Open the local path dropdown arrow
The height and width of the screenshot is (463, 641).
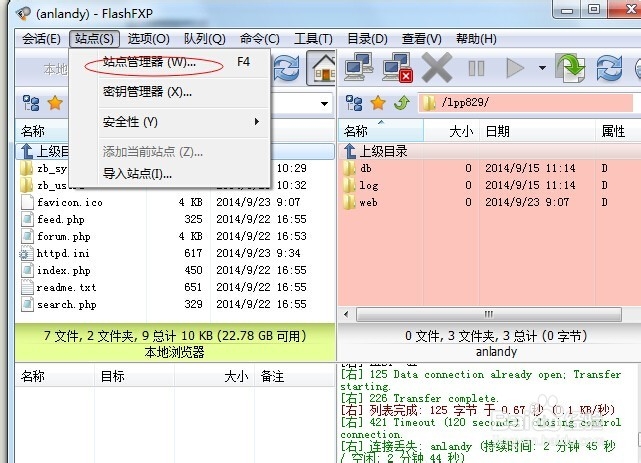[x=324, y=104]
